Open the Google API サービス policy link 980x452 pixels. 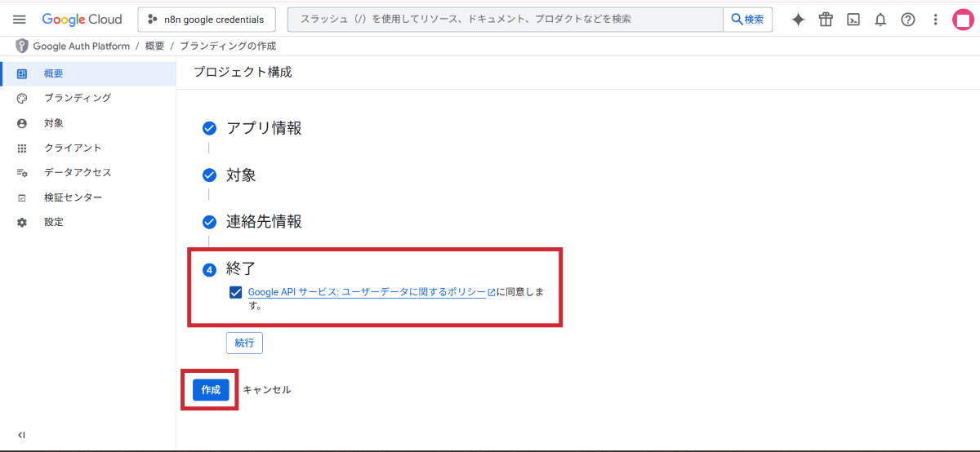(367, 292)
